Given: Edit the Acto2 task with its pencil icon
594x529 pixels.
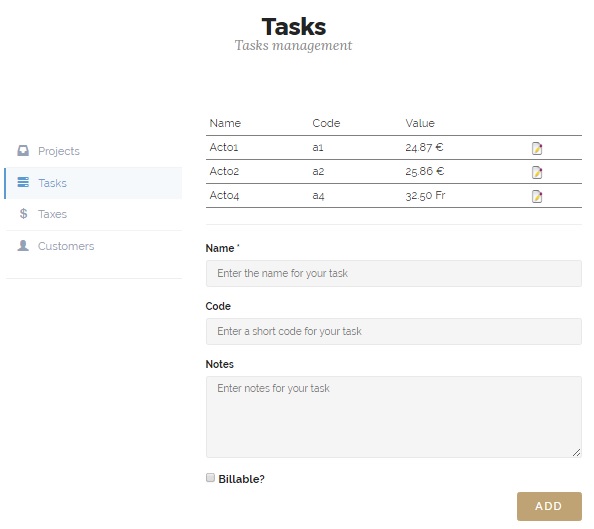Looking at the screenshot, I should pos(537,172).
